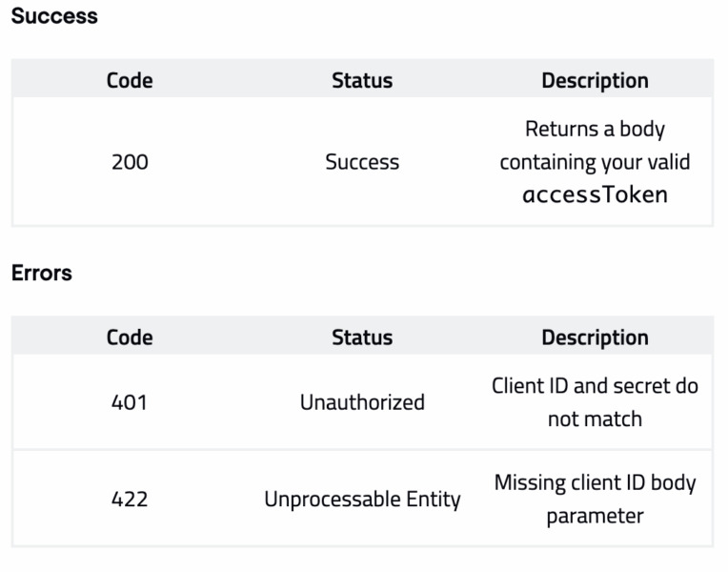Screen dimensions: 728x572
Task: Click the Unprocessable Entity status cell
Action: (x=362, y=499)
